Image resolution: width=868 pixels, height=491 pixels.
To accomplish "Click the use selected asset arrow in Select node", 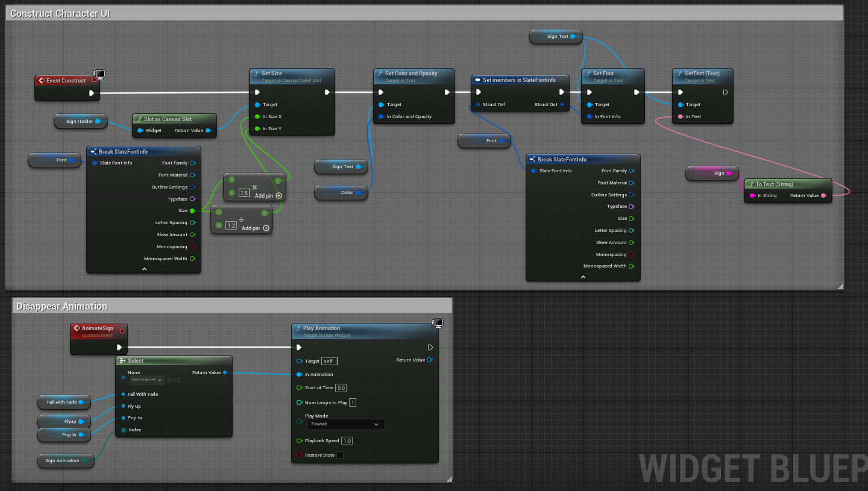I will click(170, 380).
